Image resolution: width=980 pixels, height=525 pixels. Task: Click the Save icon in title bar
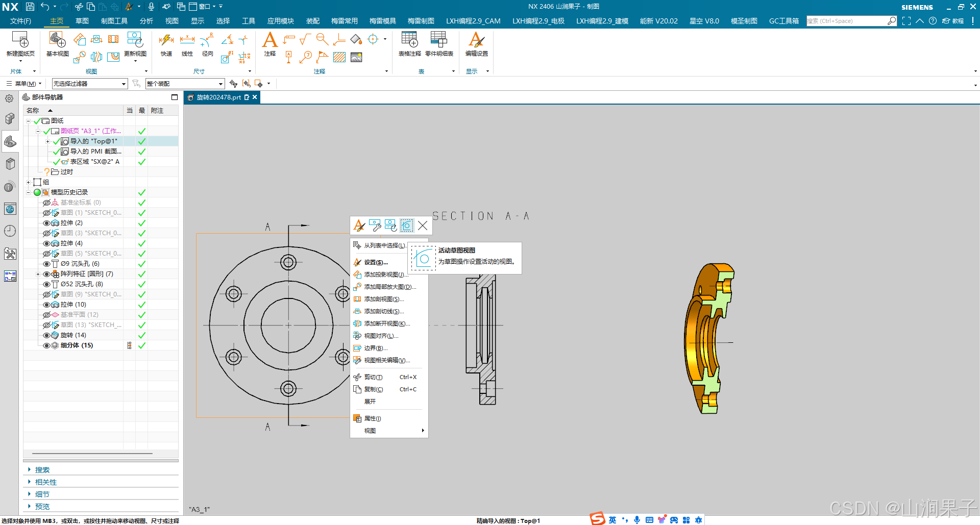coord(30,7)
